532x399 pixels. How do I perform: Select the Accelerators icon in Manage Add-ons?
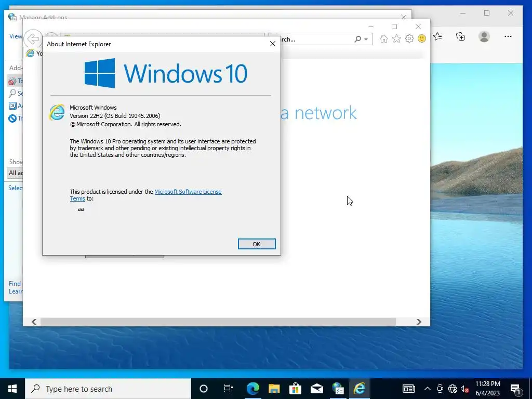click(x=12, y=106)
